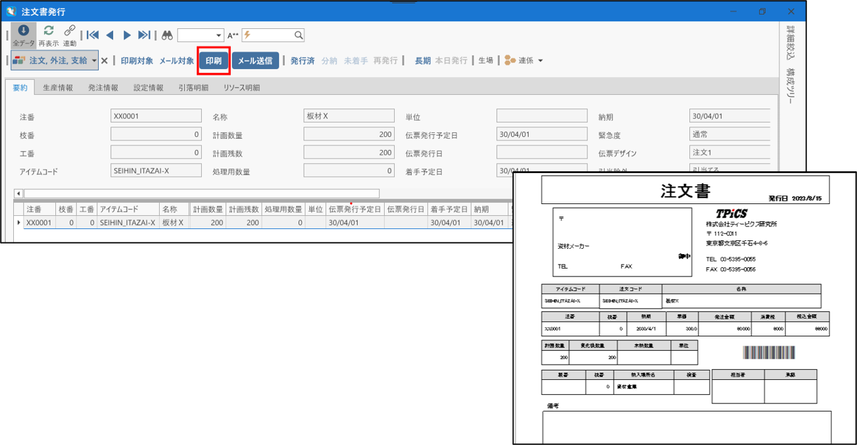Image resolution: width=857 pixels, height=445 pixels.
Task: Click grid cell SEIHIN_ITAZAI-X
Action: click(x=128, y=222)
